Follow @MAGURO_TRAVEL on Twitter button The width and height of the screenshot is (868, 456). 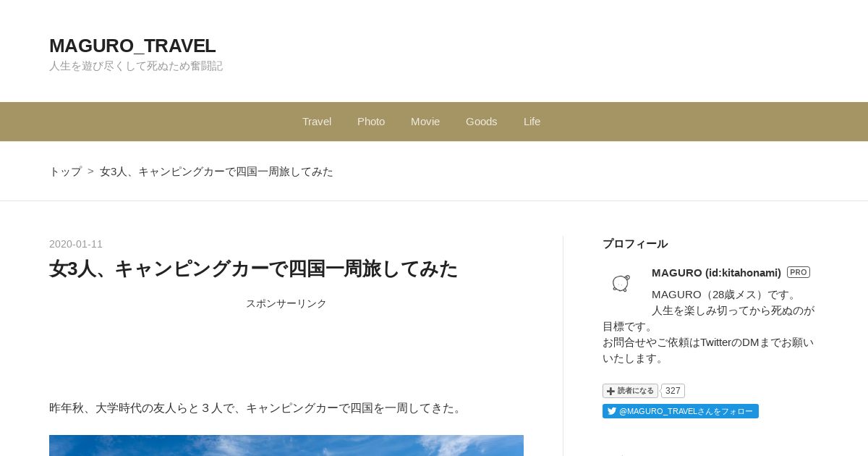681,411
